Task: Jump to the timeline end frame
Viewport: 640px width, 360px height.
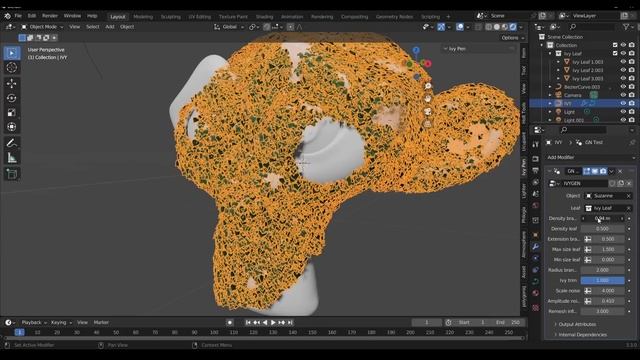Action: click(x=290, y=322)
